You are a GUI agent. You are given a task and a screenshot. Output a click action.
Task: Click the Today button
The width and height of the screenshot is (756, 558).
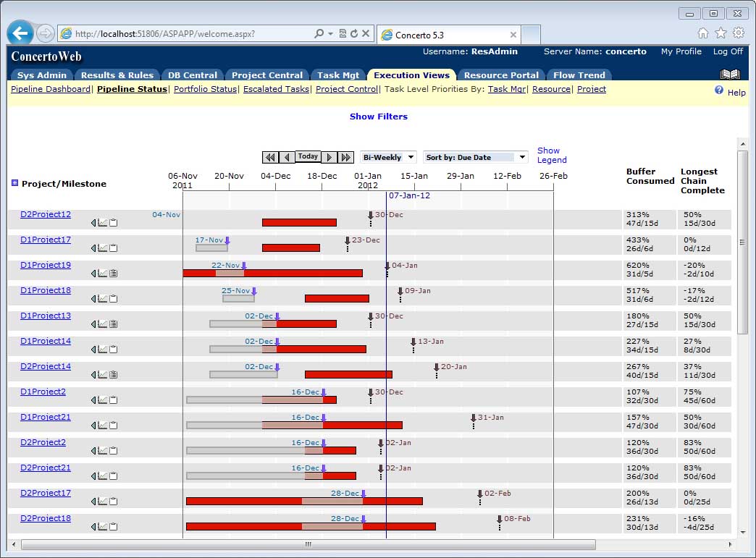[308, 156]
